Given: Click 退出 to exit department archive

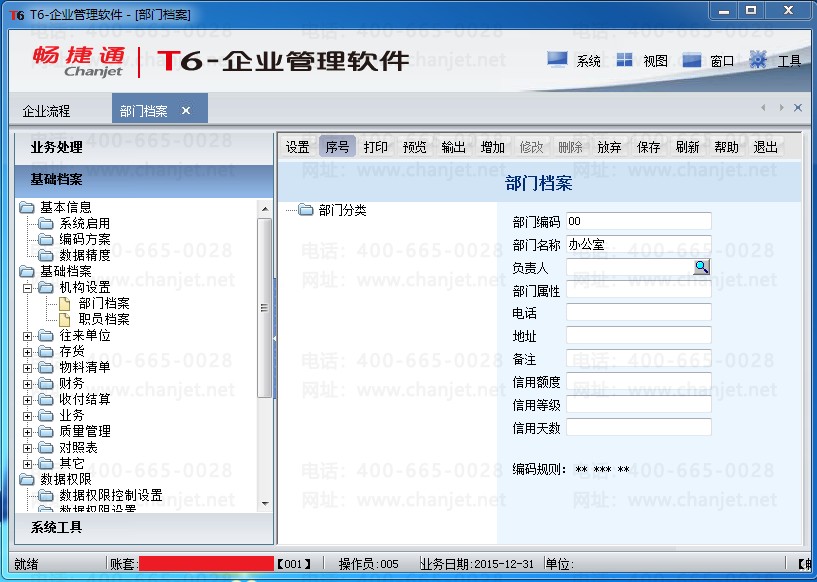Looking at the screenshot, I should coord(765,147).
